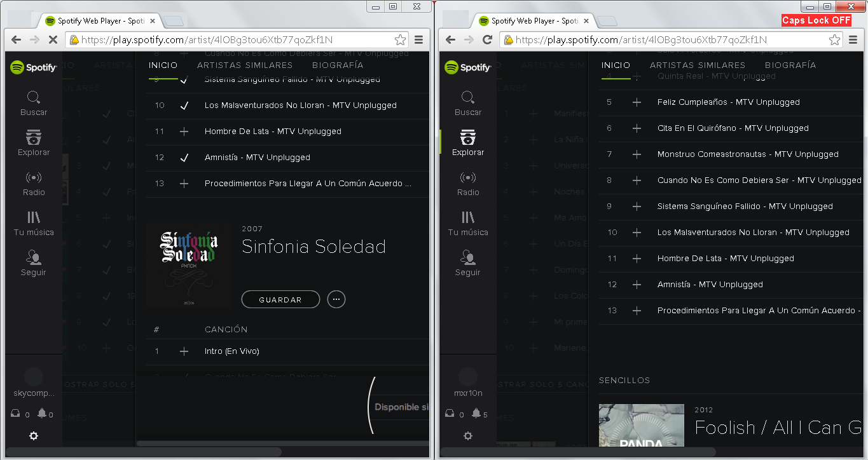This screenshot has height=460, width=868.
Task: Select Cuando No Es Como Debiera Ser, right window
Action: 759,180
